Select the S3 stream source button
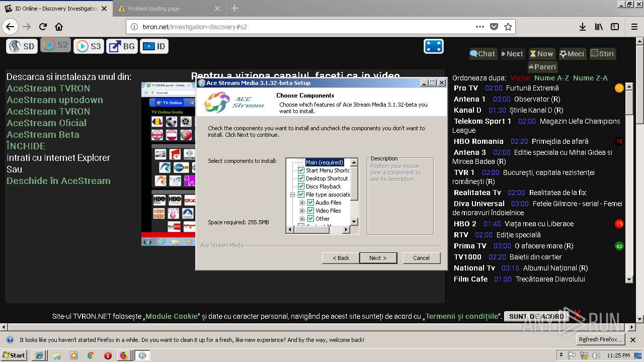The width and height of the screenshot is (644, 362). point(89,46)
